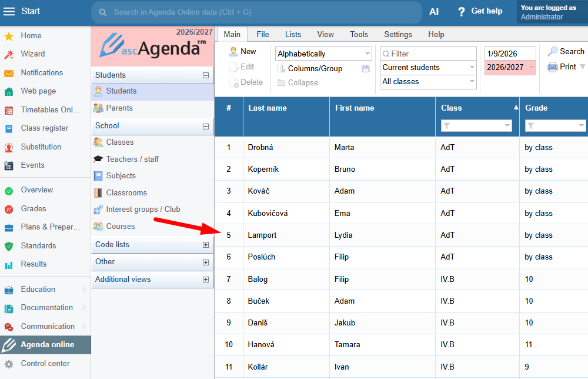Open Substitution icon in sidebar

tap(9, 147)
